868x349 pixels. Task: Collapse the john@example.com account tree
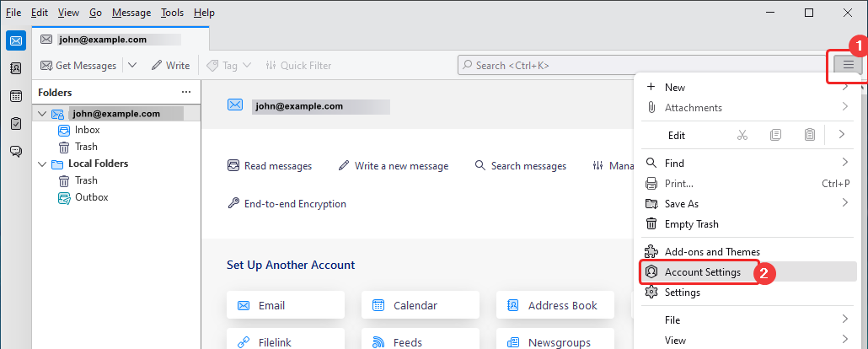42,114
